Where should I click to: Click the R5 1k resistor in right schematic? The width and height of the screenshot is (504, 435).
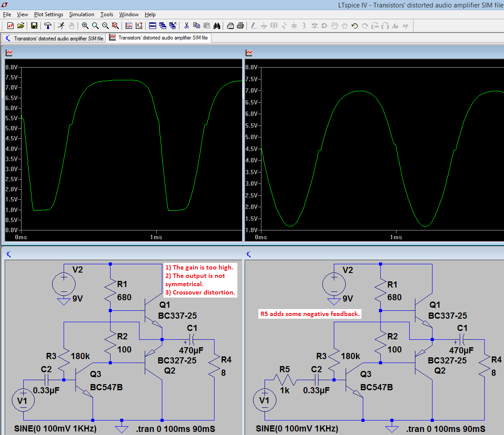pyautogui.click(x=285, y=380)
